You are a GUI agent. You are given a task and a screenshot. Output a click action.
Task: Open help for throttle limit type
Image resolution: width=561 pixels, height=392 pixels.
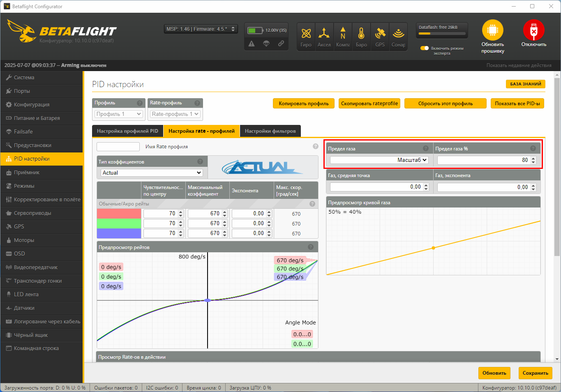pos(426,148)
